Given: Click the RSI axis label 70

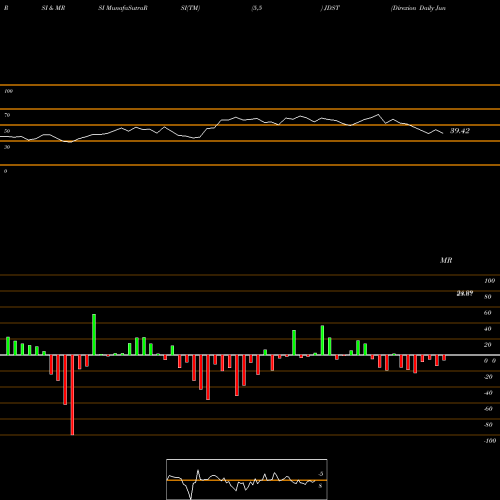Looking at the screenshot, I should point(7,115).
